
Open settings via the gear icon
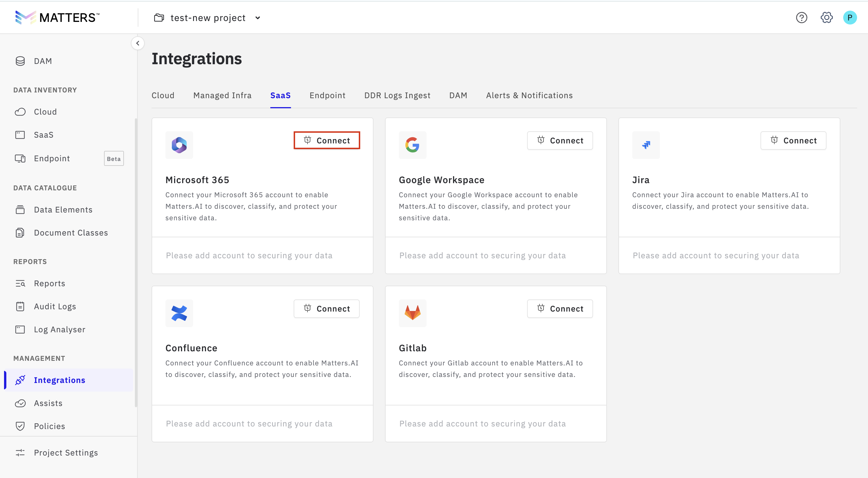(x=826, y=18)
